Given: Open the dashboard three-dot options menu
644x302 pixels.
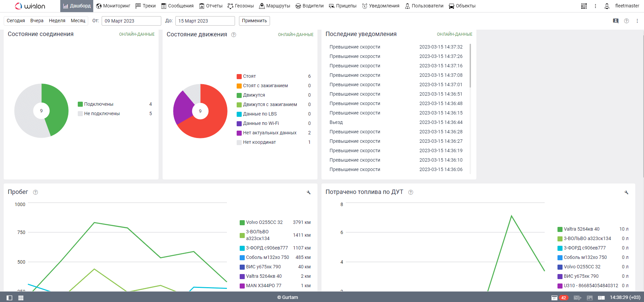Looking at the screenshot, I should [637, 21].
